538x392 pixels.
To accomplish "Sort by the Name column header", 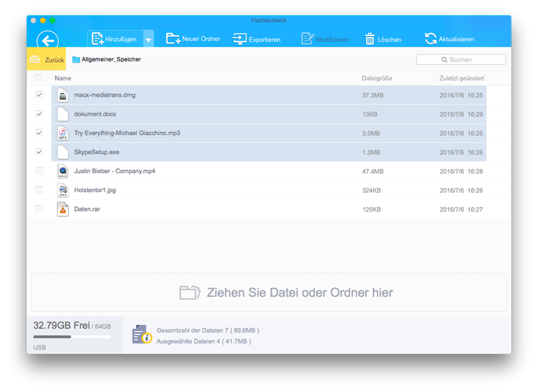I will tap(63, 78).
